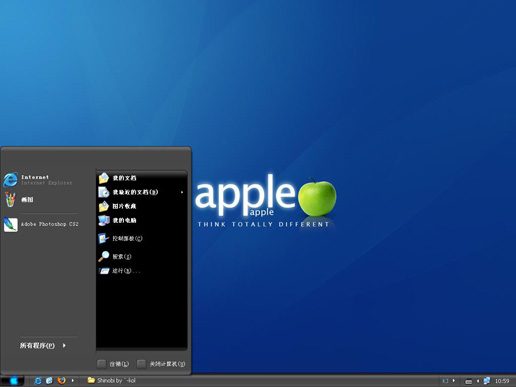Viewport: 516px width, 387px height.
Task: Click the arrow beside the language bar icon
Action: [454, 380]
